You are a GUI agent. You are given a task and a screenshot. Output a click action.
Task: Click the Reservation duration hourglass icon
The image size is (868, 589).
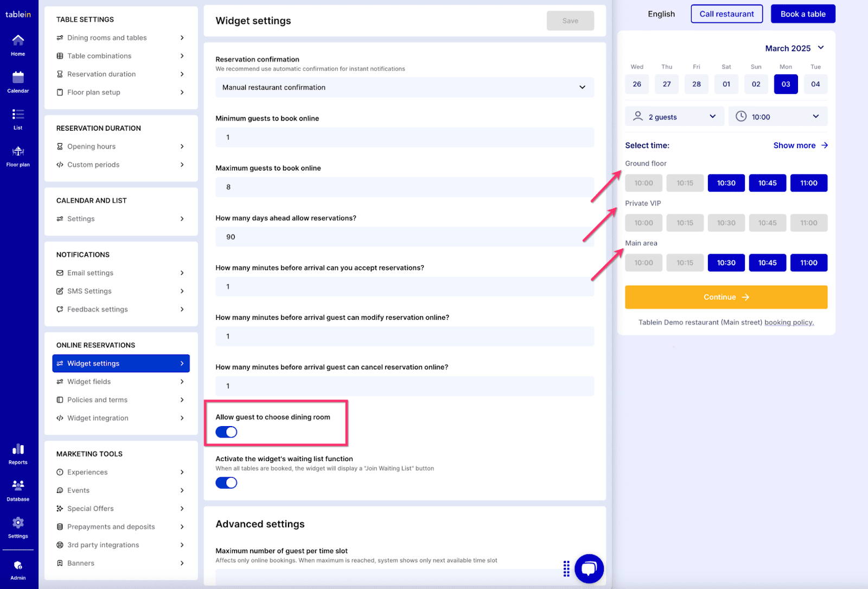pos(60,74)
